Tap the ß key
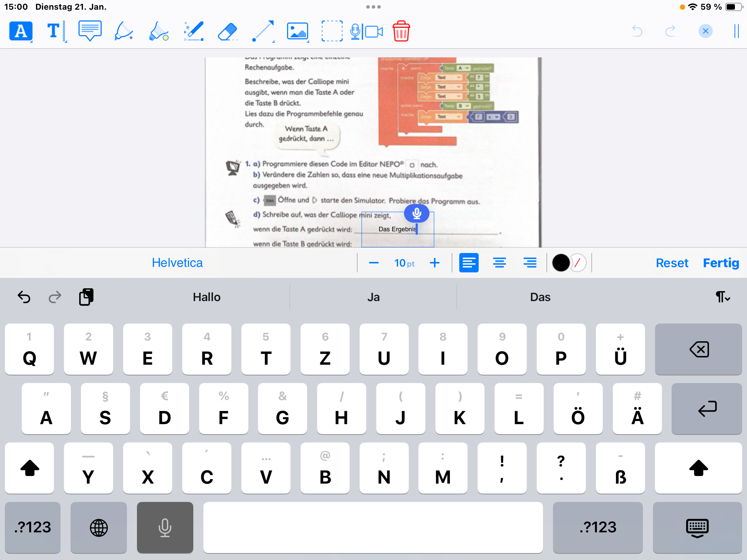 click(620, 468)
